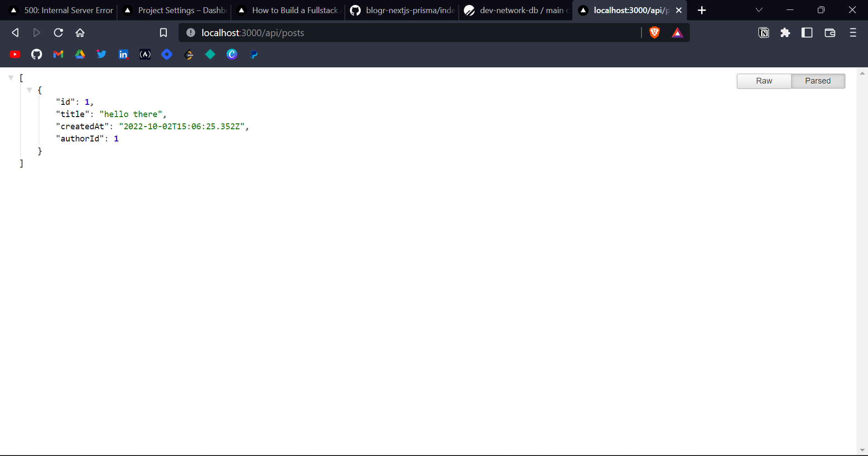868x456 pixels.
Task: Open the LeetCode bookmark
Action: 189,54
